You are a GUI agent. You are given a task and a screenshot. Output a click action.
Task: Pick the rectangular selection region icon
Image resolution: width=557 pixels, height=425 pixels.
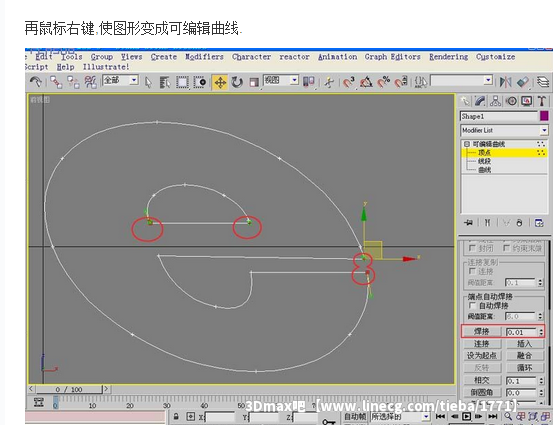point(182,82)
